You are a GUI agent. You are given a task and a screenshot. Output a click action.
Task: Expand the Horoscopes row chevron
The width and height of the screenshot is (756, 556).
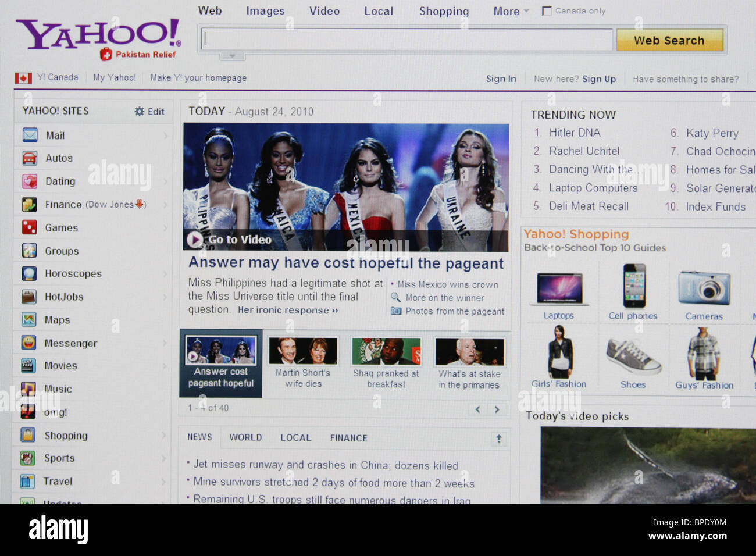click(165, 274)
